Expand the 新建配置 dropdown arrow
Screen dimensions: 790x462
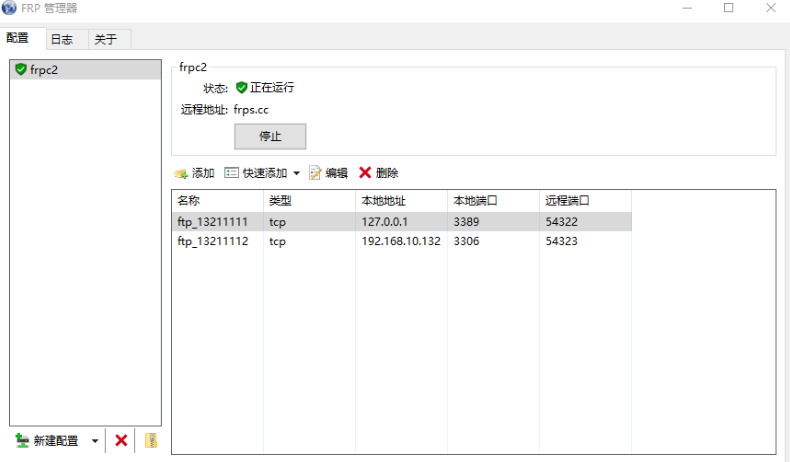point(95,441)
